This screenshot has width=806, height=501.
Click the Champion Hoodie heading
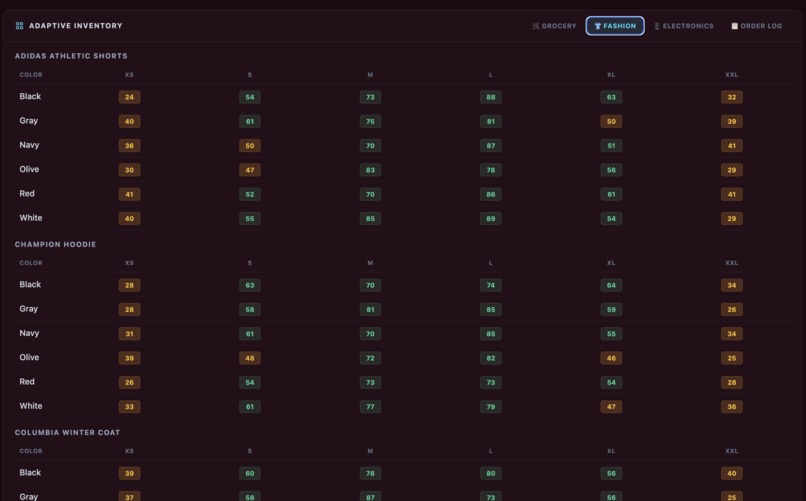coord(55,244)
